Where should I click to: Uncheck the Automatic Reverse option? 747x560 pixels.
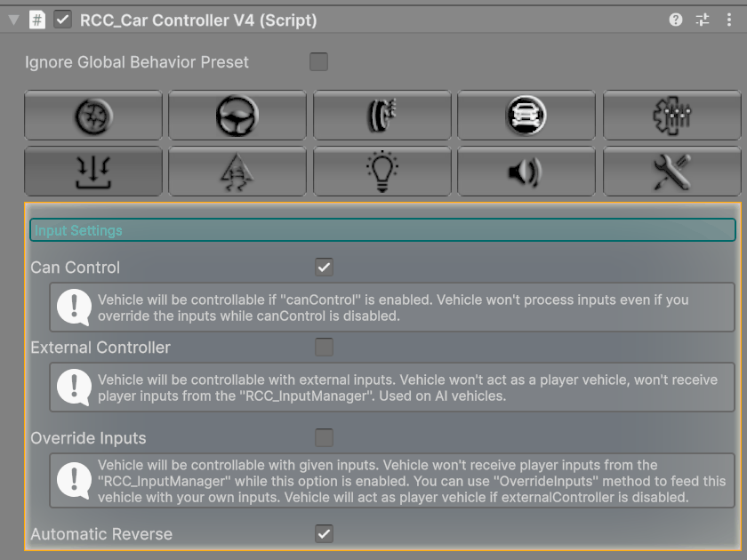click(324, 534)
